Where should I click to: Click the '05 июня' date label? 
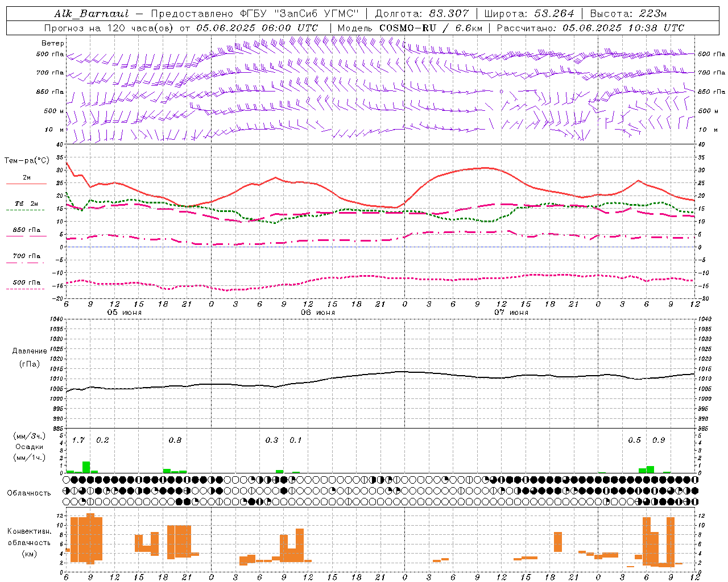tap(125, 313)
